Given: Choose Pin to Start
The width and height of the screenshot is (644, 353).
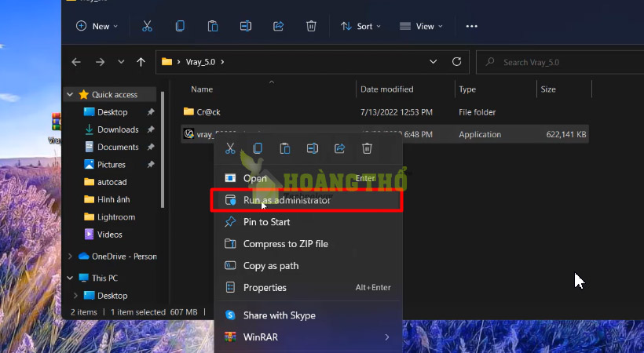Looking at the screenshot, I should point(307,222).
